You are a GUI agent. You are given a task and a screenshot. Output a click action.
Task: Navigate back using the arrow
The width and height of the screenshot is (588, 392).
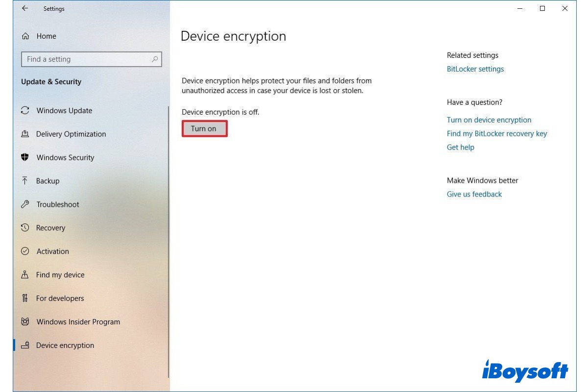coord(25,8)
